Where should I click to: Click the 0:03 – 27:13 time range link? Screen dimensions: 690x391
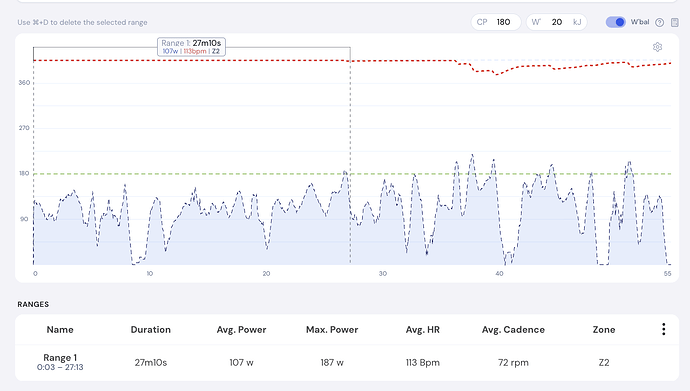pyautogui.click(x=60, y=367)
